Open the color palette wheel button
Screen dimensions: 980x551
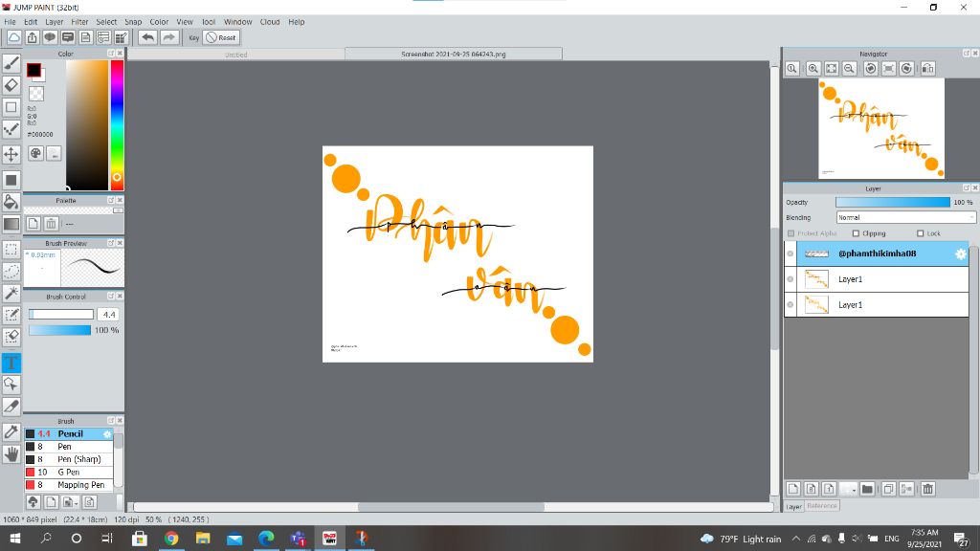[35, 153]
